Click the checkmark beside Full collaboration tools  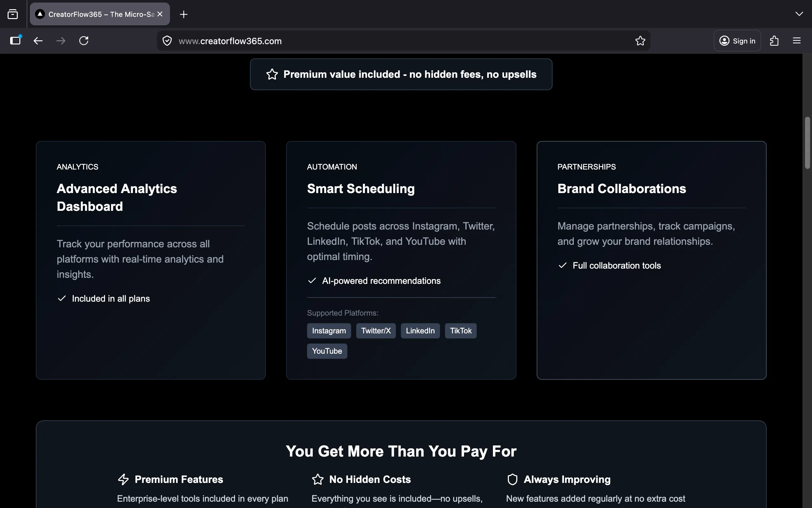click(563, 265)
